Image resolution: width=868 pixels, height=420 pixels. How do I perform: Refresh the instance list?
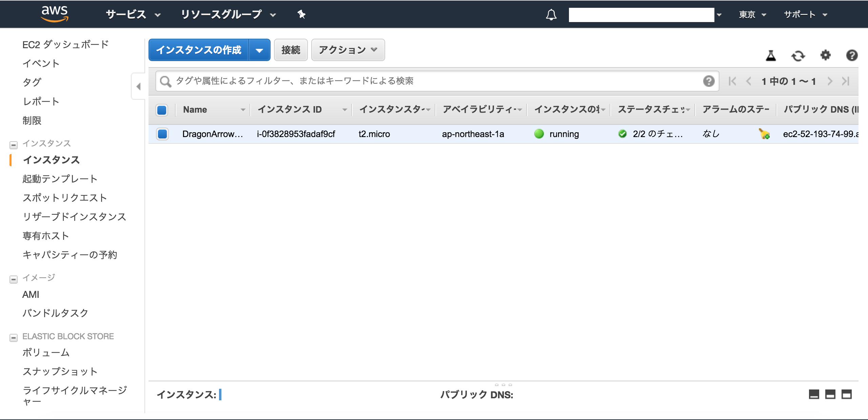coord(798,56)
